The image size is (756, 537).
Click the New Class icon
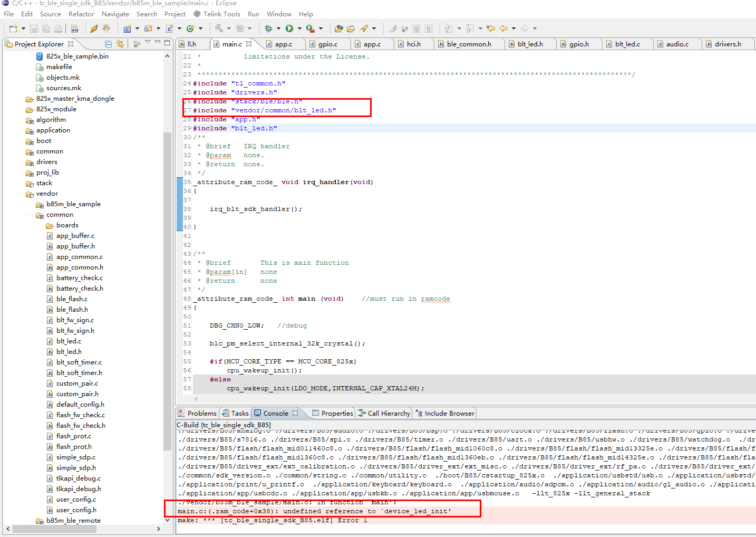190,28
